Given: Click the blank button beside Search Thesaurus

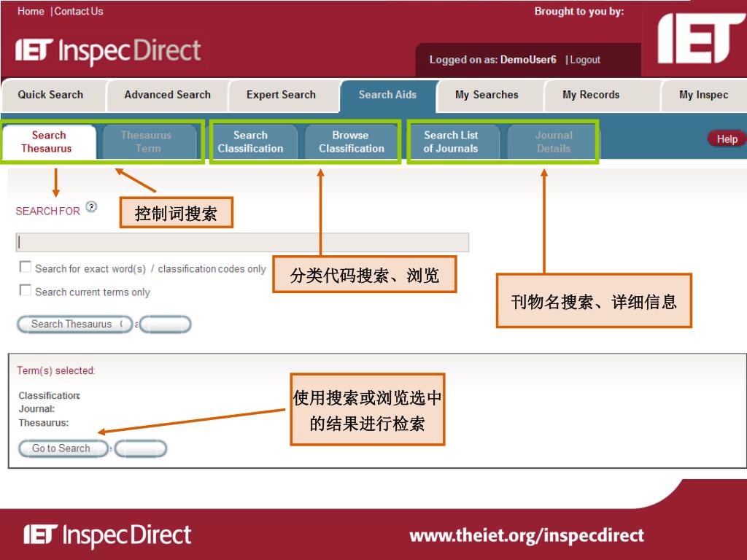Looking at the screenshot, I should coord(166,324).
